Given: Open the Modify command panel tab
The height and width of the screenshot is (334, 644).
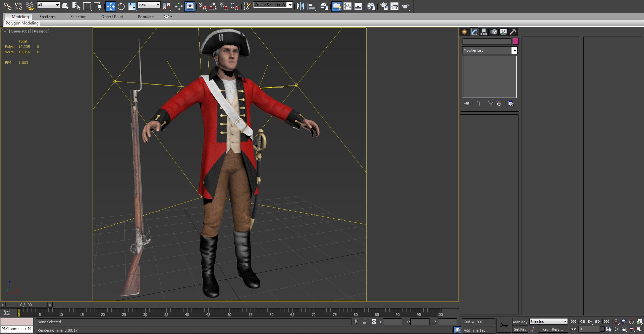Looking at the screenshot, I should coord(474,32).
